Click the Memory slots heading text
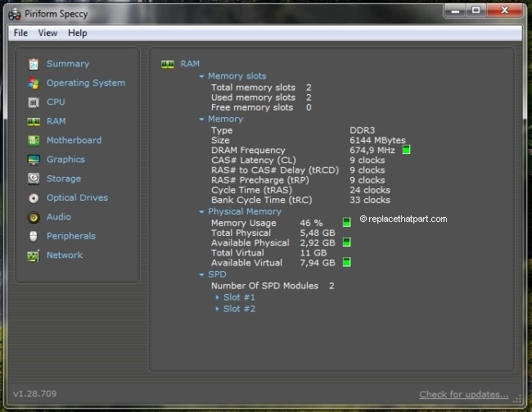This screenshot has width=532, height=412. pyautogui.click(x=237, y=76)
